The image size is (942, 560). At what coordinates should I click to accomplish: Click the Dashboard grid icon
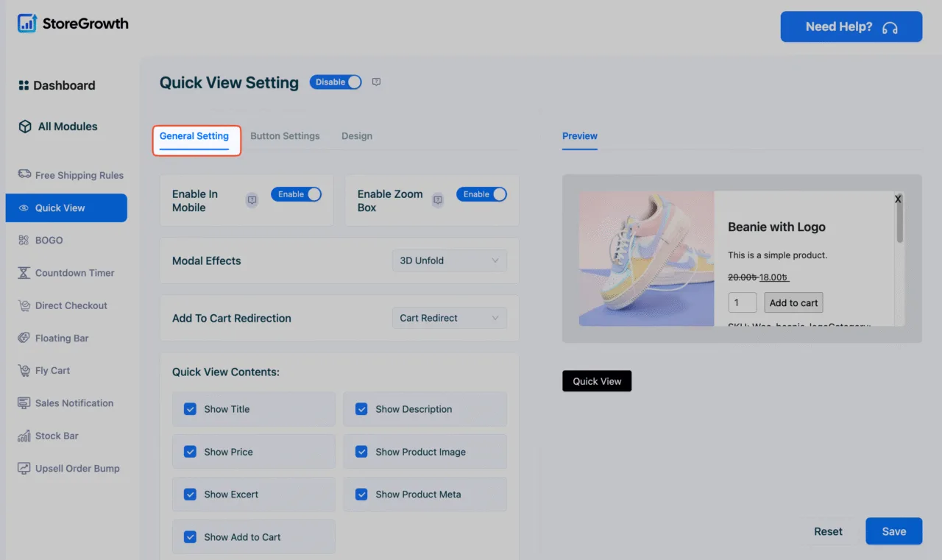pos(24,85)
